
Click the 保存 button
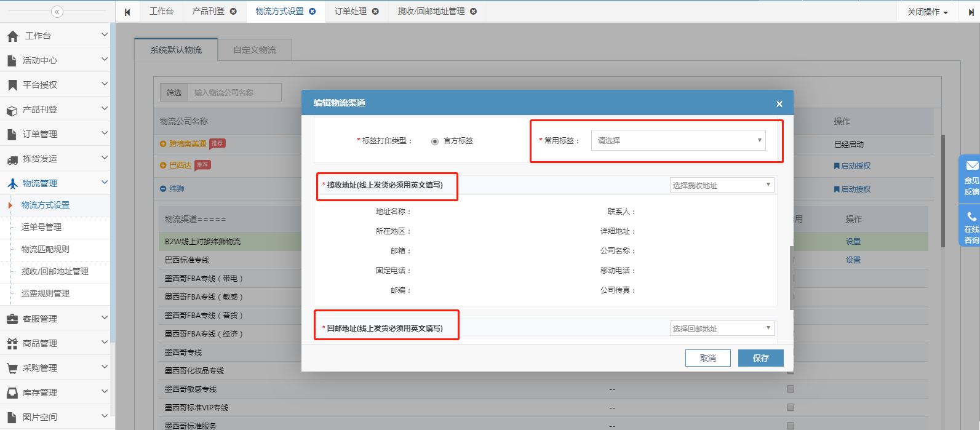pyautogui.click(x=760, y=358)
